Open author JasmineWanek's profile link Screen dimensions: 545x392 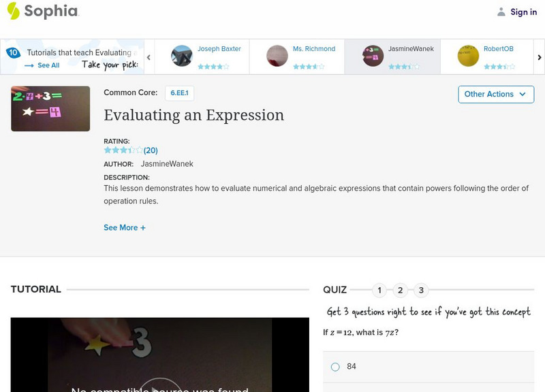point(167,164)
